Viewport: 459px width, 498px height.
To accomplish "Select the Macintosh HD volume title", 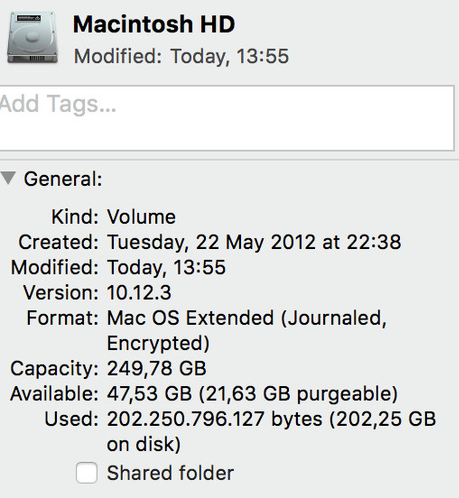I will click(x=154, y=24).
